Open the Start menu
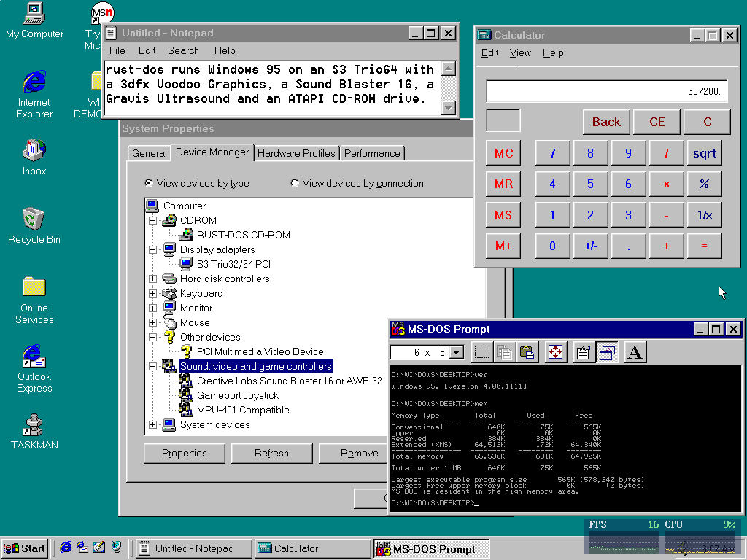Image resolution: width=747 pixels, height=560 pixels. pyautogui.click(x=25, y=548)
